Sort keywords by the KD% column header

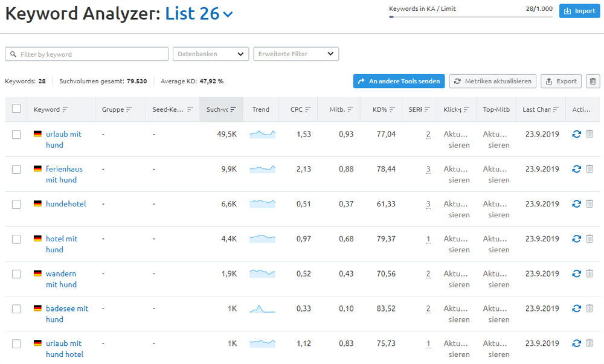383,109
